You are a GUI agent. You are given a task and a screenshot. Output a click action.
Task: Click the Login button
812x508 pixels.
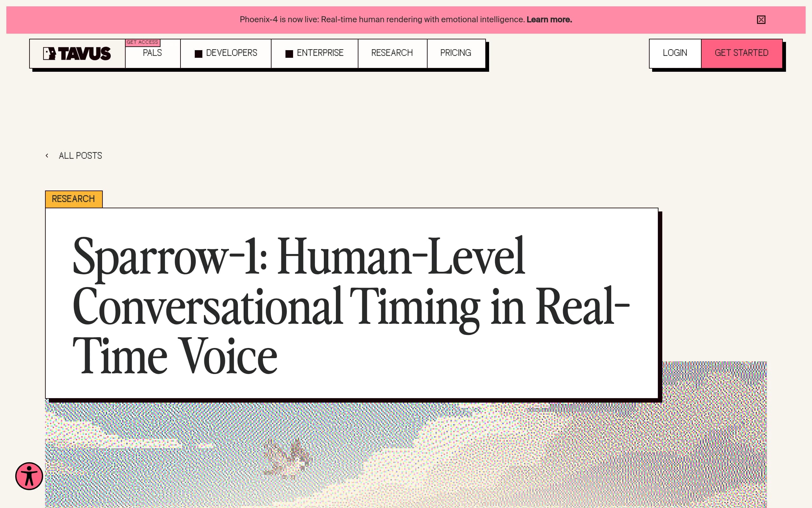click(x=675, y=53)
